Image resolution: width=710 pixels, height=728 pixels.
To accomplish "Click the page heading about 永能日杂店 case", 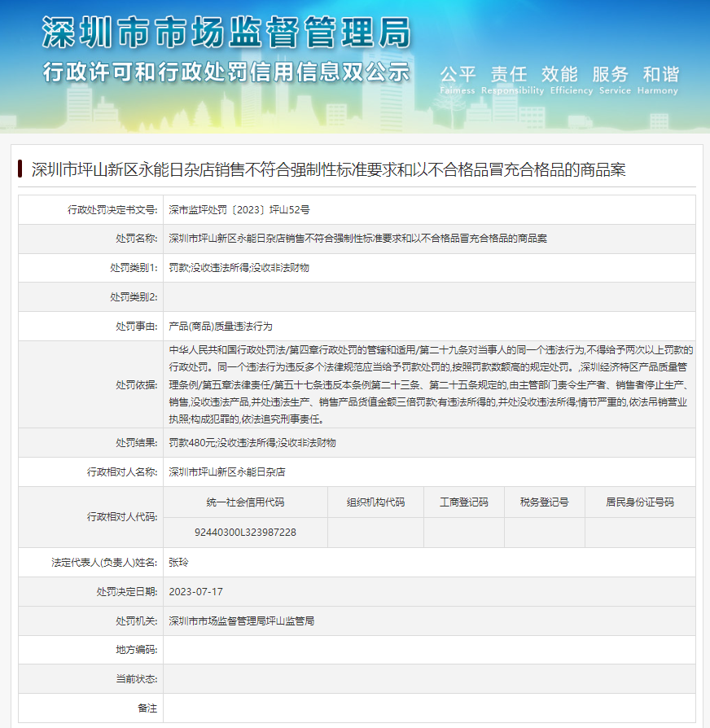I will [x=328, y=169].
